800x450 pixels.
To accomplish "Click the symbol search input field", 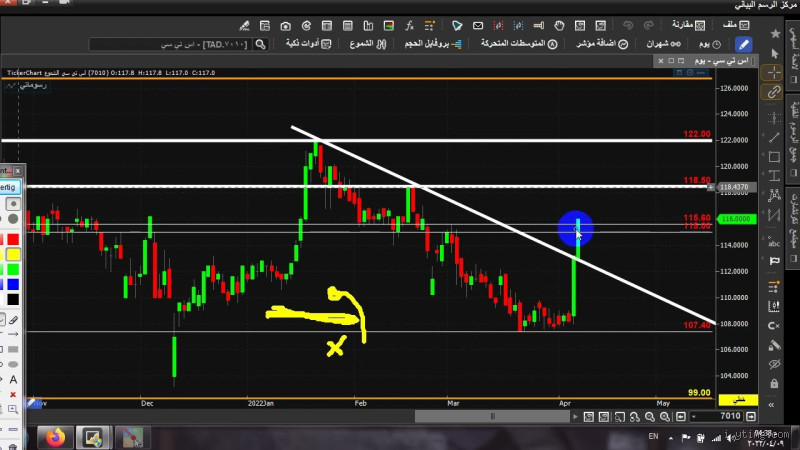I will point(140,44).
